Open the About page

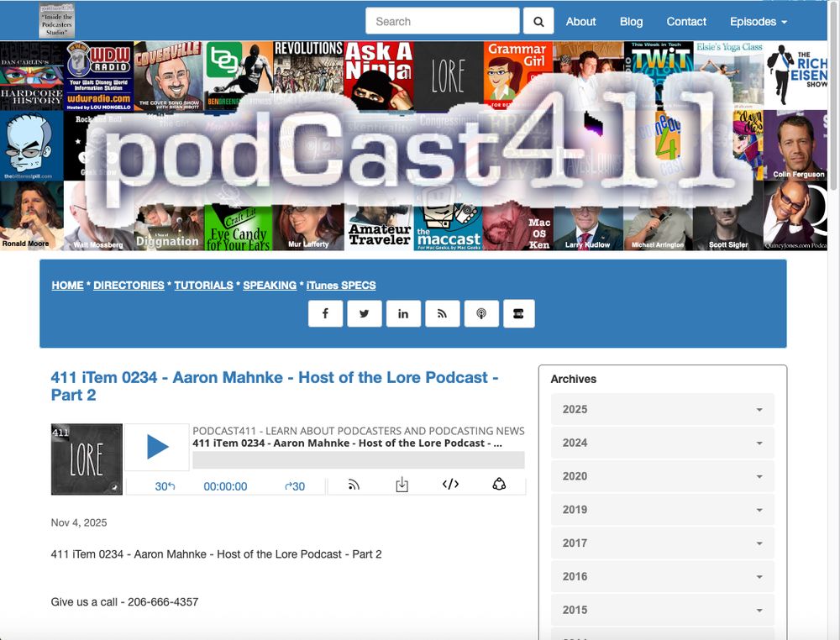pos(580,22)
